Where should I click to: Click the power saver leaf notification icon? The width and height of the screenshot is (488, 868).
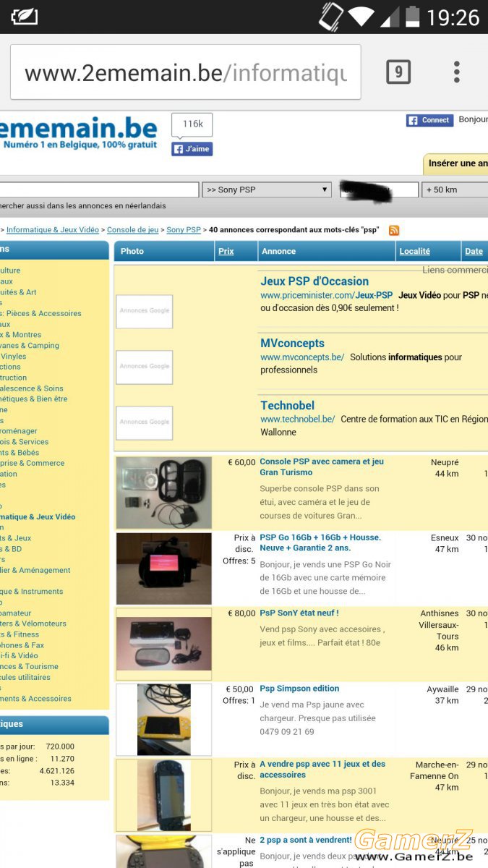tap(25, 17)
